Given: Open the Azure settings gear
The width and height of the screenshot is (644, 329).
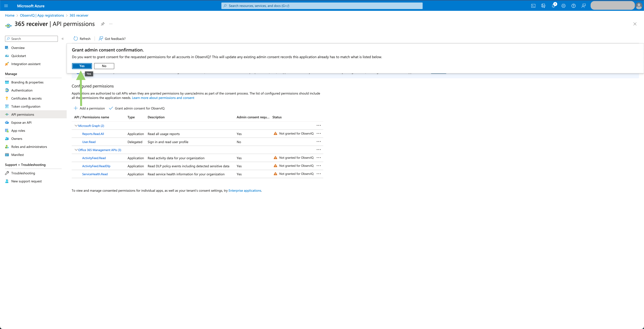Looking at the screenshot, I should point(563,6).
